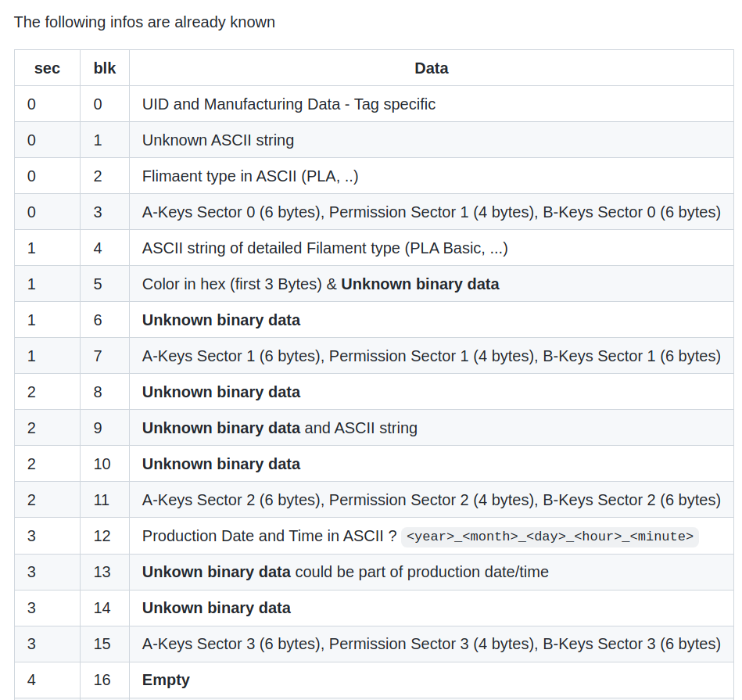Click the "Unknown ASCII string" cell
Viewport: 742px width, 700px height.
(218, 140)
